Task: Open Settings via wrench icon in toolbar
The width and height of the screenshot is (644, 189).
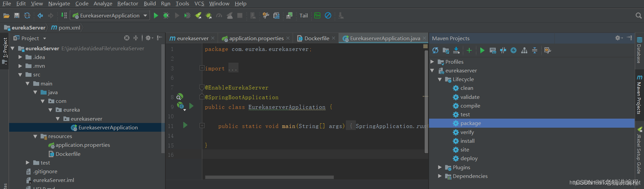Action: tap(266, 15)
